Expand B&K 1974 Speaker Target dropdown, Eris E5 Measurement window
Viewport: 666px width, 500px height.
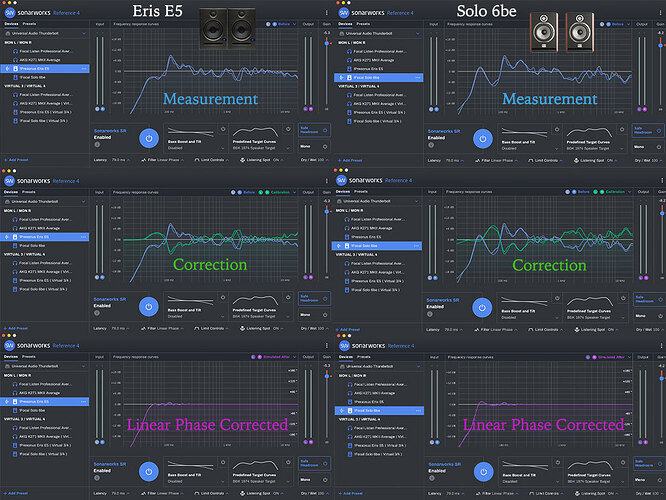pos(288,148)
